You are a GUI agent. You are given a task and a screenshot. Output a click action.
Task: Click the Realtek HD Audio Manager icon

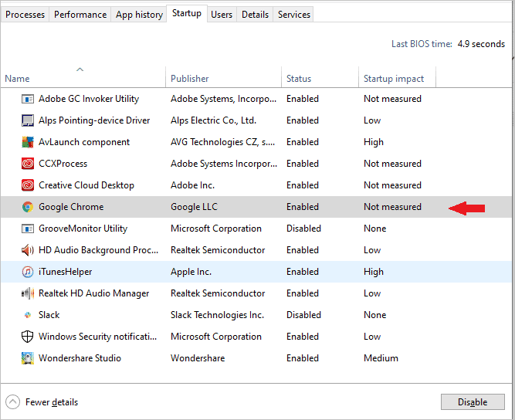tap(28, 293)
